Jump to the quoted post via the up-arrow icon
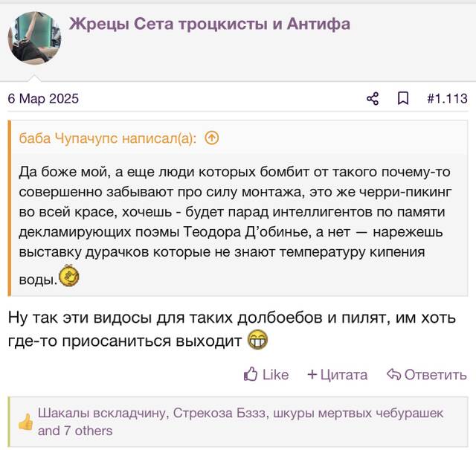Image resolution: width=476 pixels, height=450 pixels. (211, 138)
